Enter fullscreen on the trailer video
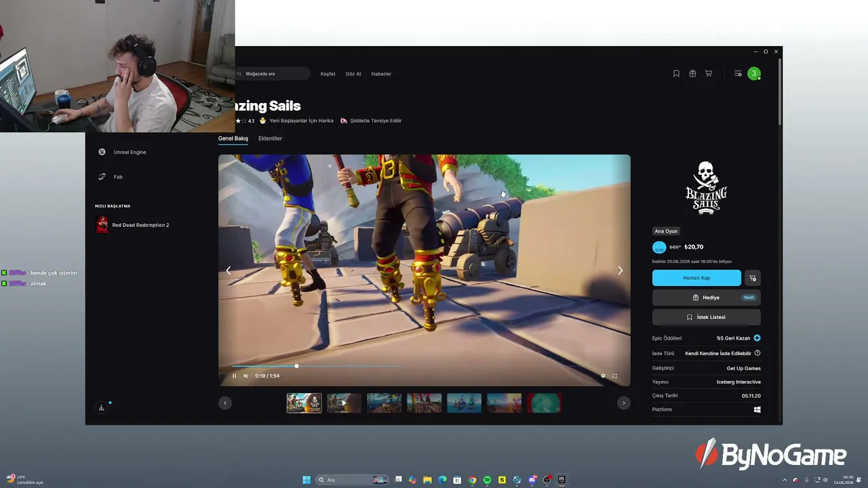 pos(615,375)
